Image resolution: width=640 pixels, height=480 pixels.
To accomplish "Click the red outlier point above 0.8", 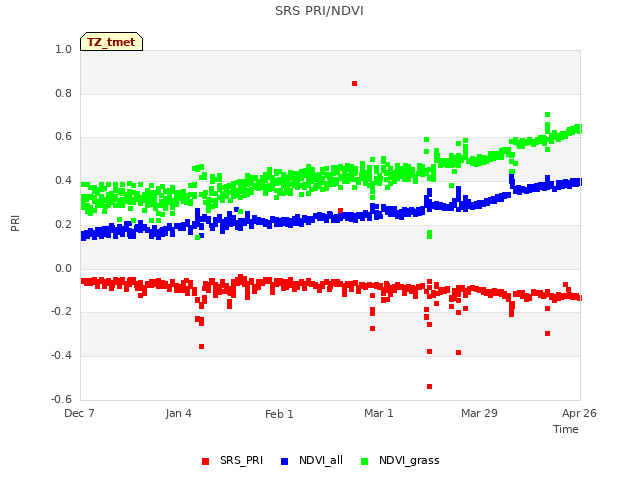I will [x=354, y=84].
